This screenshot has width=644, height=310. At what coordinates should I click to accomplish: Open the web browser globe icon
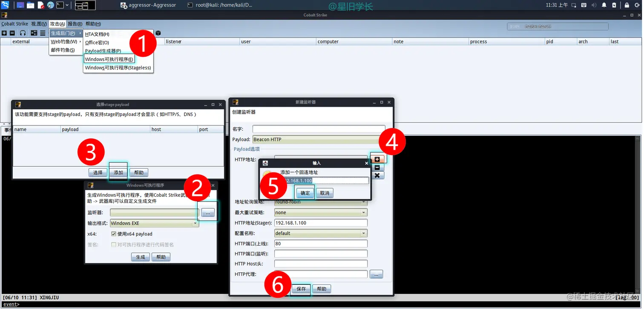[x=51, y=5]
